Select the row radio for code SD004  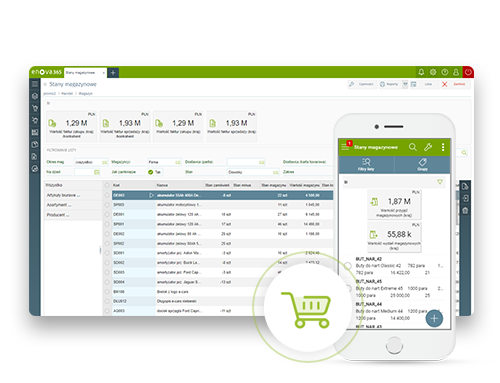coord(107,282)
